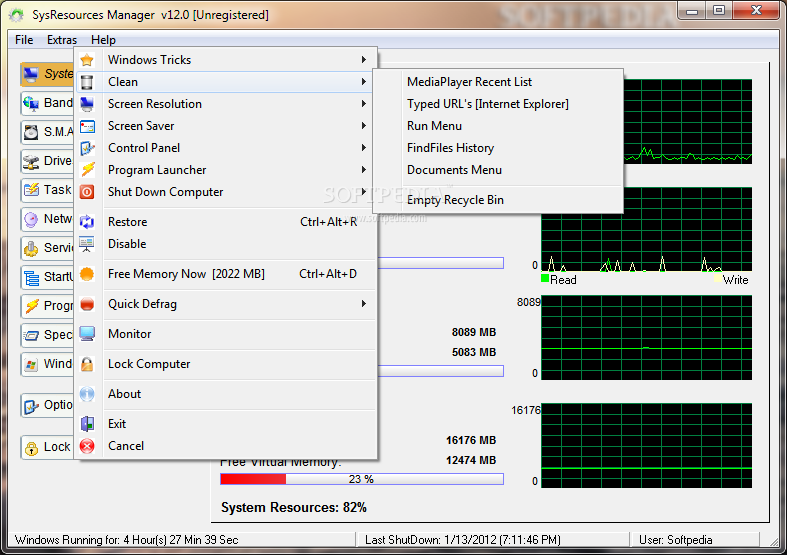Click the orange Free Memory Now icon

[x=87, y=274]
